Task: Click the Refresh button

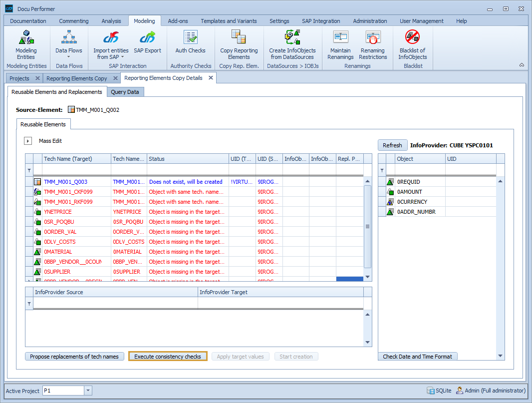Action: click(x=392, y=145)
